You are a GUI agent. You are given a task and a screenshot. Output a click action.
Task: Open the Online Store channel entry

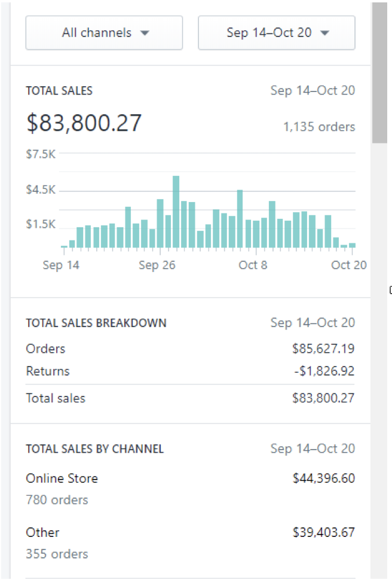[x=62, y=478]
